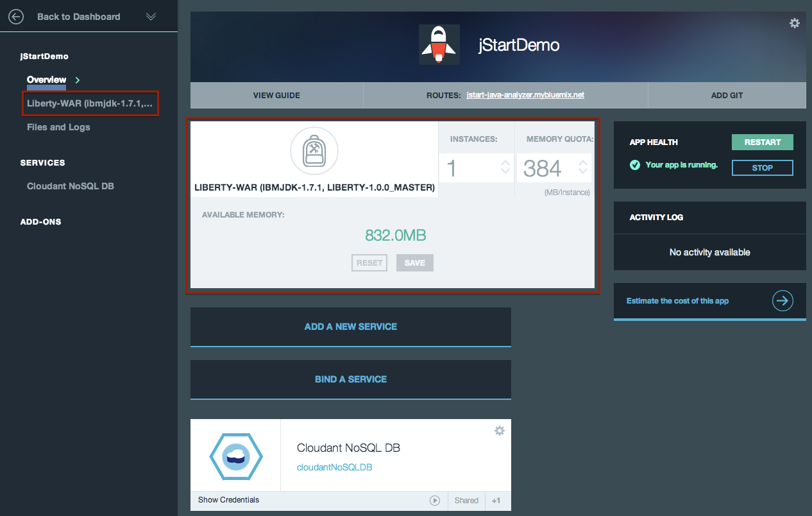Expand the double-chevron dashboard menu
This screenshot has width=812, height=516.
coord(151,17)
